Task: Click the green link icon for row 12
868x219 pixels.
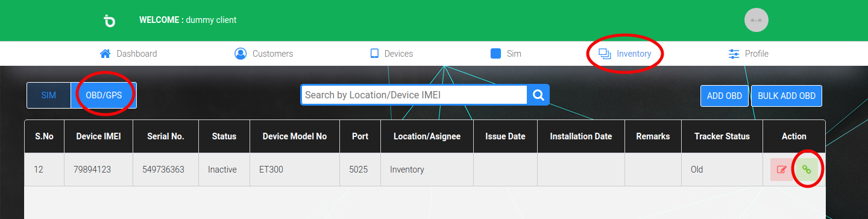Action: 807,170
